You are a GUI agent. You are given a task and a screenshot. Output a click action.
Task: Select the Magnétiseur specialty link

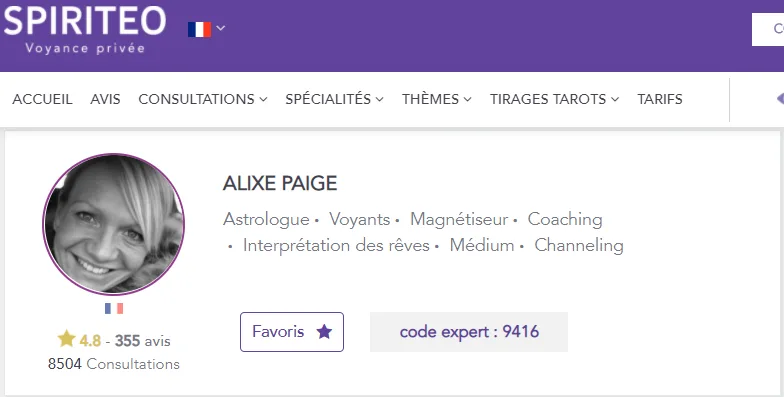tap(459, 220)
